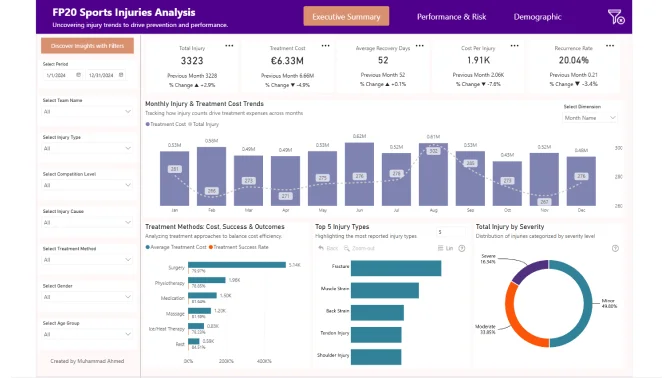Image resolution: width=672 pixels, height=378 pixels.
Task: Click help icon in Total Injury by Severity
Action: (x=615, y=248)
